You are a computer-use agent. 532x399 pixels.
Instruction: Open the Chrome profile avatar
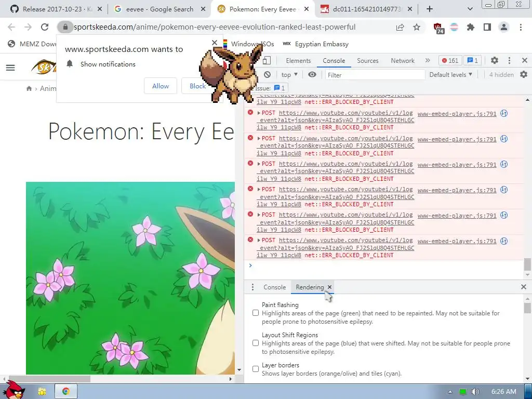click(x=504, y=27)
